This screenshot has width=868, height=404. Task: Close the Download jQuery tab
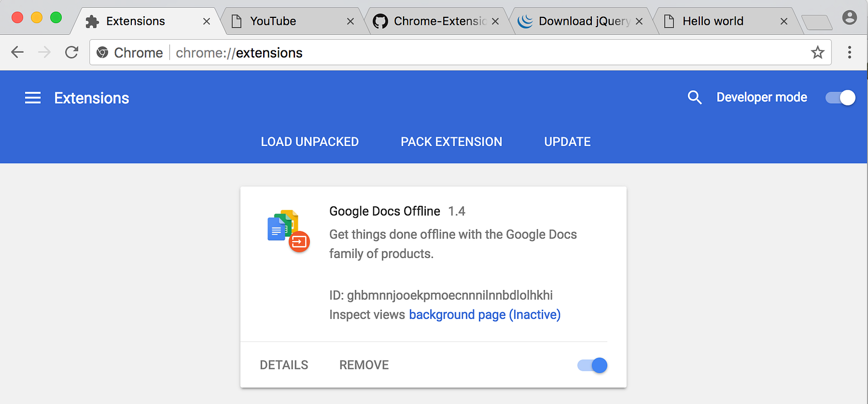coord(639,21)
